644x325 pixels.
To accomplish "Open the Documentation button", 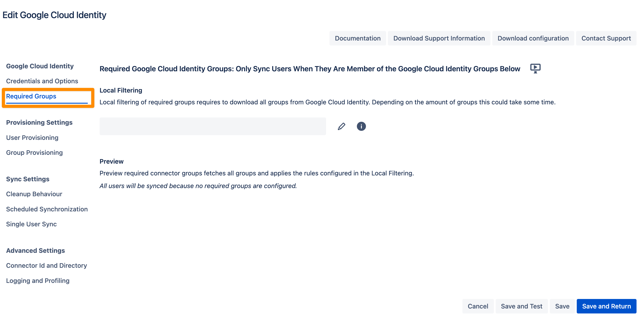I will click(358, 38).
